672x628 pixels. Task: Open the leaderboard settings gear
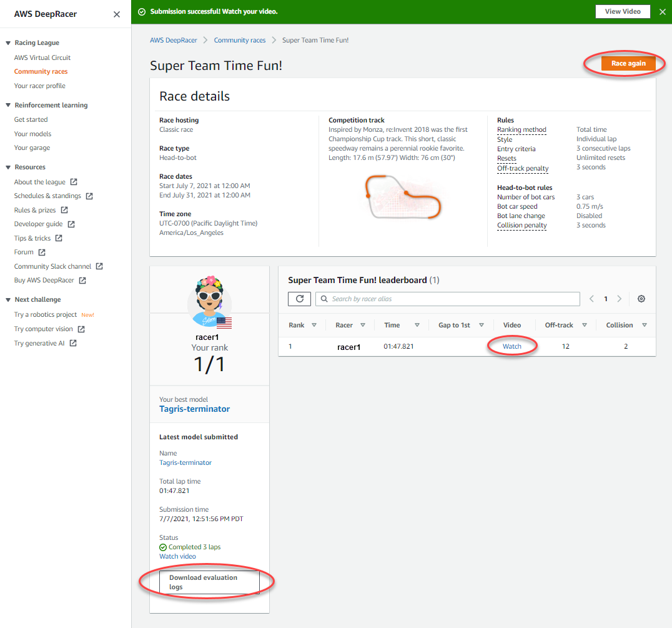(641, 299)
